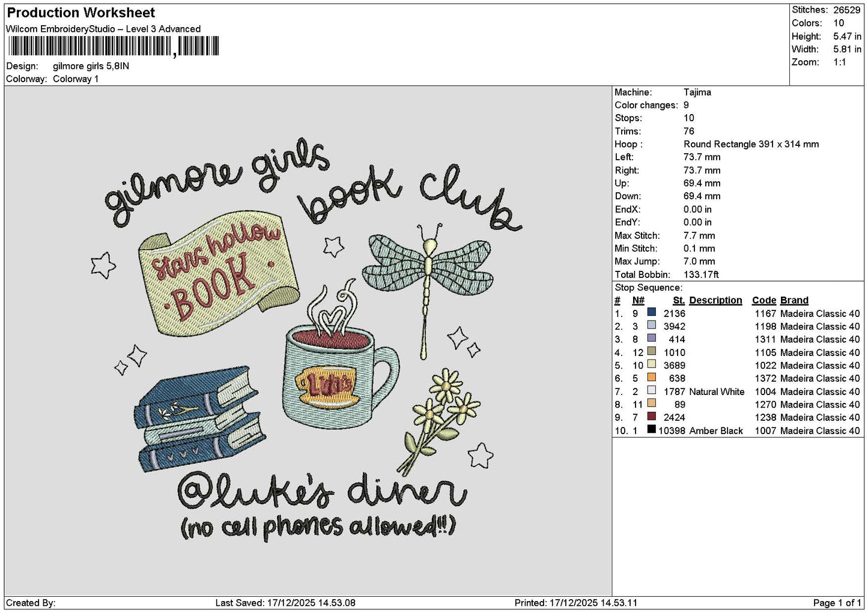Image resolution: width=868 pixels, height=613 pixels.
Task: Click the 'St.' column header
Action: click(679, 300)
